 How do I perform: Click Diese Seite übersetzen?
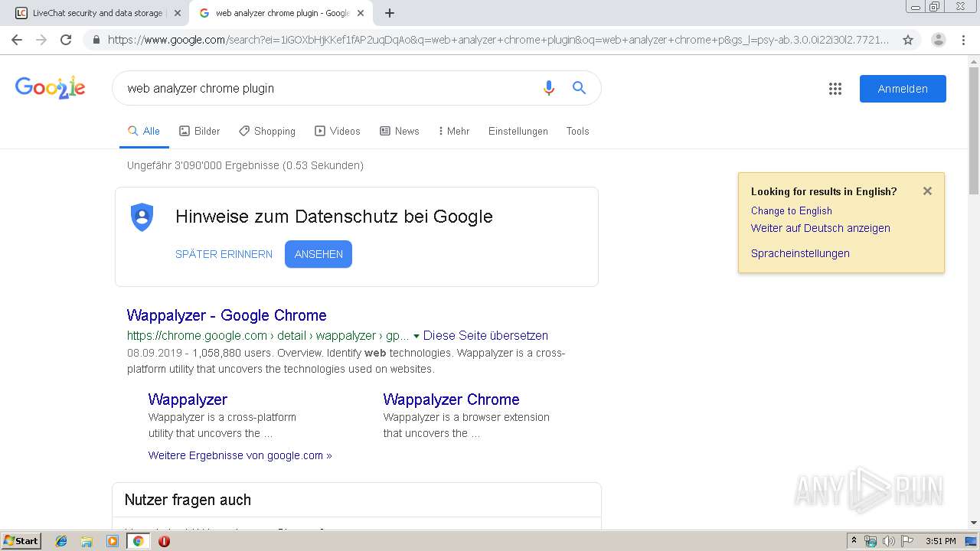click(x=485, y=335)
